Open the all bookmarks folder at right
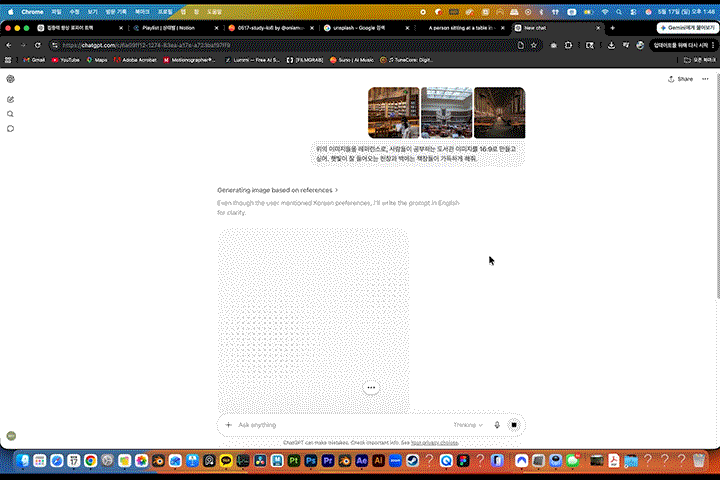The width and height of the screenshot is (720, 480). [x=700, y=60]
